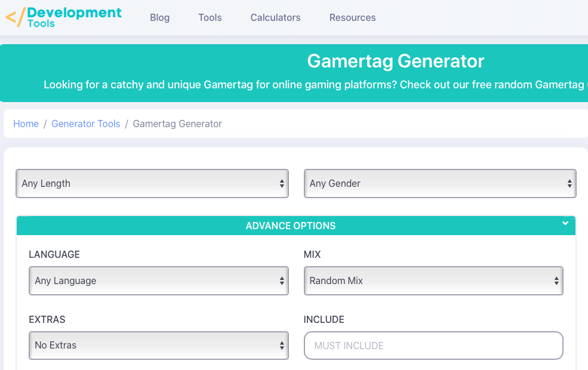Focus the MUST INCLUDE text field
Viewport: 588px width, 370px height.
click(x=433, y=346)
